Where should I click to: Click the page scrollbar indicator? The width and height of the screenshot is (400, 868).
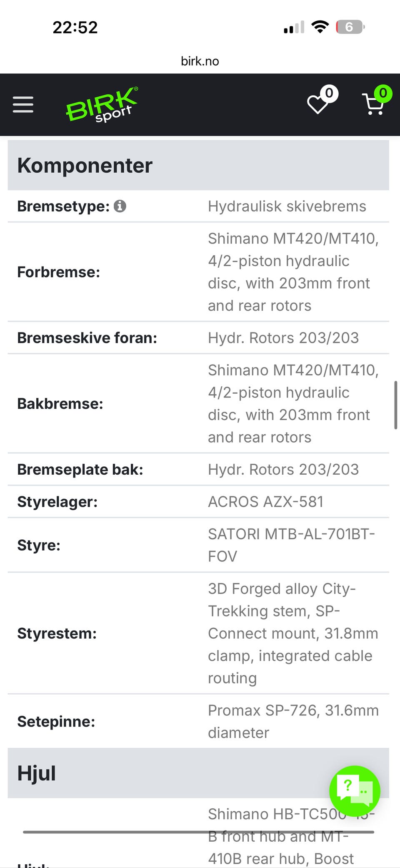tap(395, 405)
